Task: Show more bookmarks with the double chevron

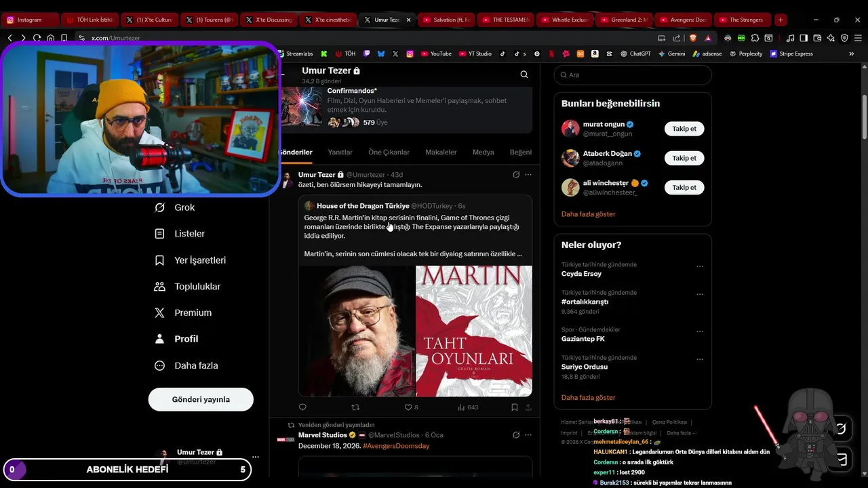Action: click(x=852, y=54)
